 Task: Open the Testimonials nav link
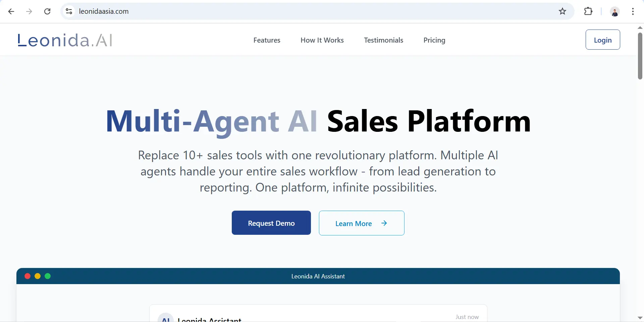pos(383,40)
